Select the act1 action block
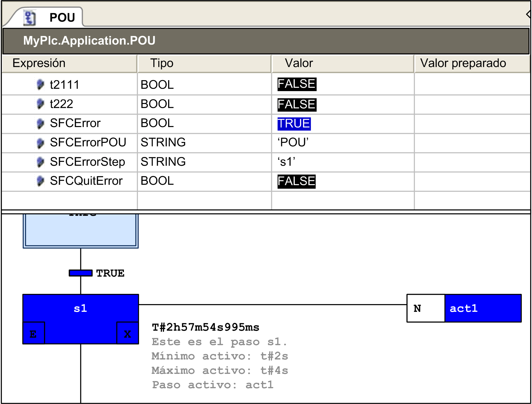 click(483, 308)
